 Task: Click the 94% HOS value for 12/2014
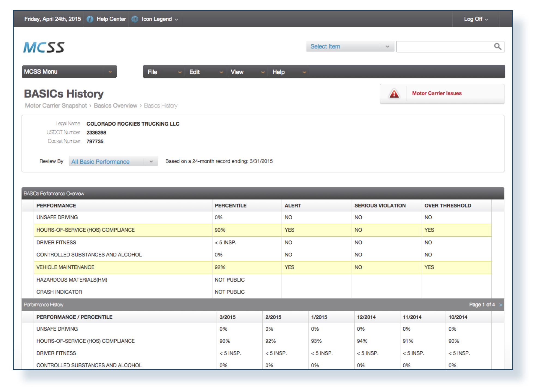(362, 341)
